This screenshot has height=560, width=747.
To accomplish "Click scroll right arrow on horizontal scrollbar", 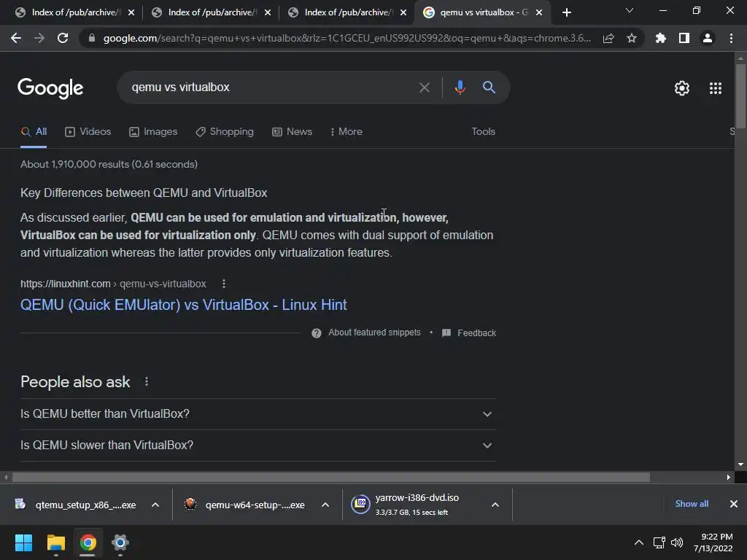I will [x=729, y=477].
